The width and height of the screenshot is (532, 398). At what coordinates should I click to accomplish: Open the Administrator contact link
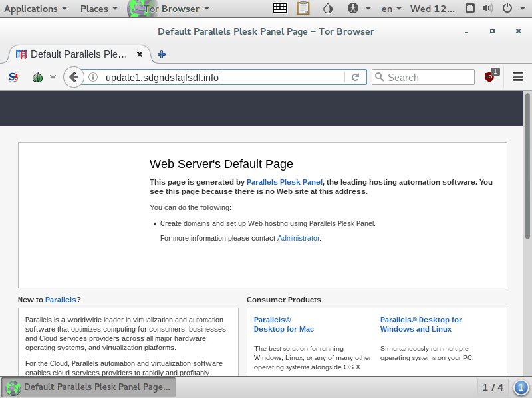coord(298,238)
